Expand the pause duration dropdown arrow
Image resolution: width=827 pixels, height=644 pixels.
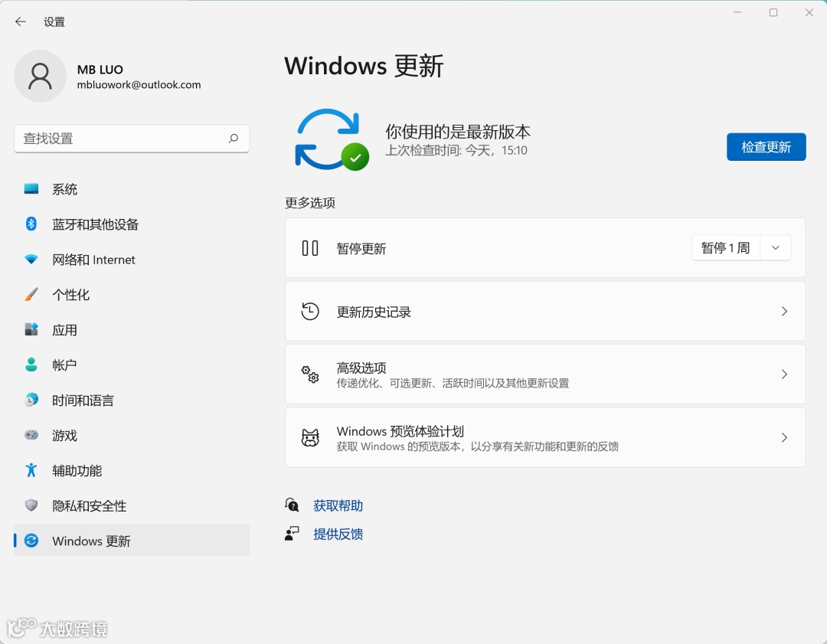tap(775, 248)
